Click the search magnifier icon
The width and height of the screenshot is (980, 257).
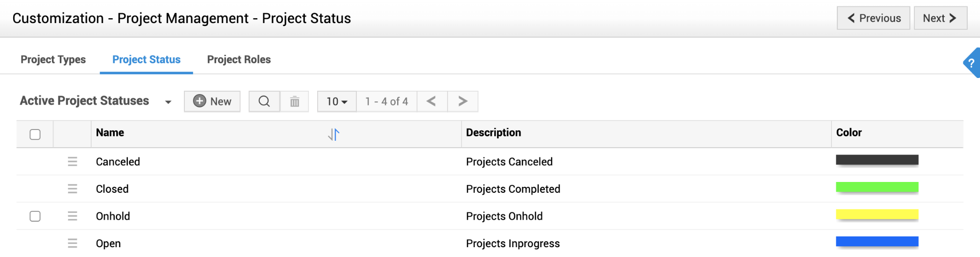[x=264, y=102]
